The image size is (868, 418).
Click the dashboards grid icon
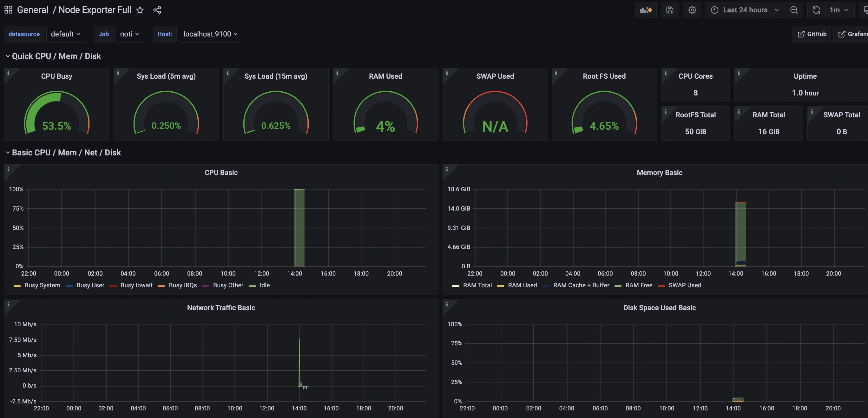tap(9, 10)
